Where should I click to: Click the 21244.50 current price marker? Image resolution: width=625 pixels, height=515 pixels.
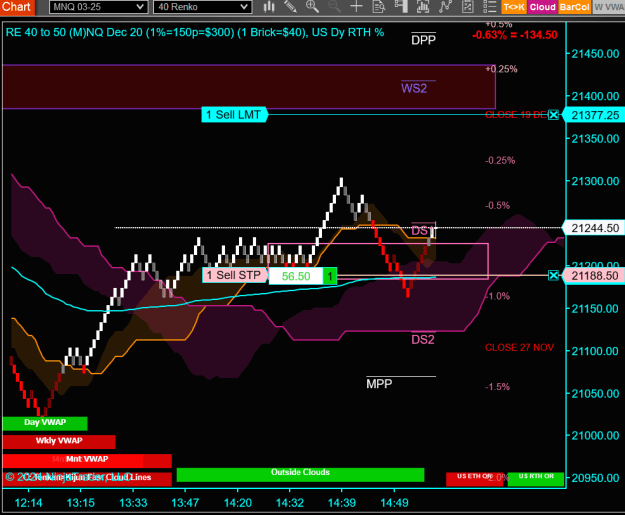594,228
